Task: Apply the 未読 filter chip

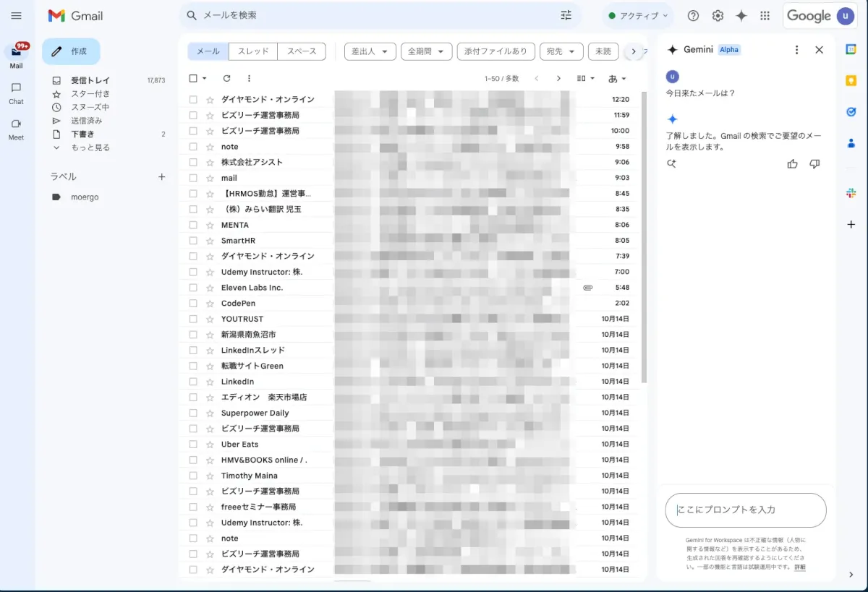Action: [603, 51]
